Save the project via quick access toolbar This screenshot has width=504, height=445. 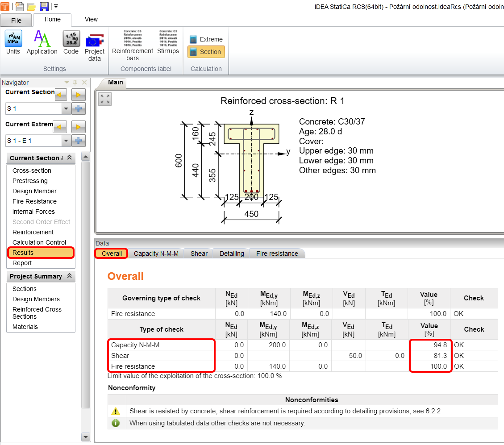(44, 6)
